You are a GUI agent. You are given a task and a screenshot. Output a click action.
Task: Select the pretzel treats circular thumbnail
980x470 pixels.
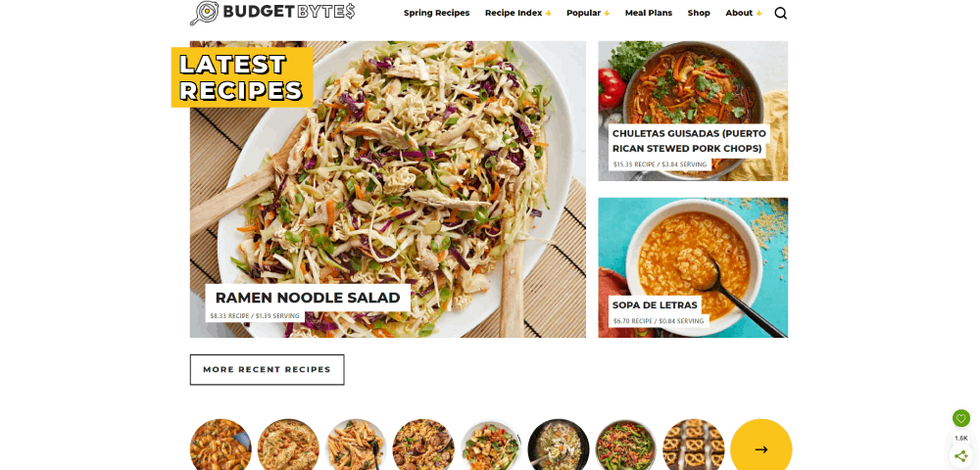point(693,446)
